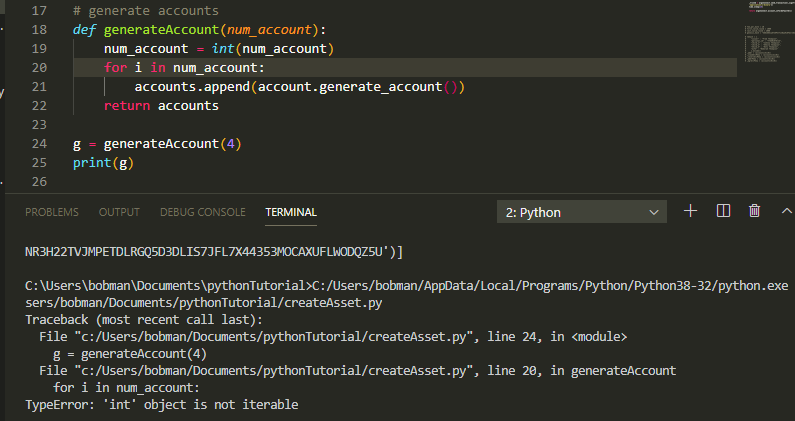Viewport: 795px width, 421px height.
Task: Create a new terminal with the plus icon
Action: (691, 211)
